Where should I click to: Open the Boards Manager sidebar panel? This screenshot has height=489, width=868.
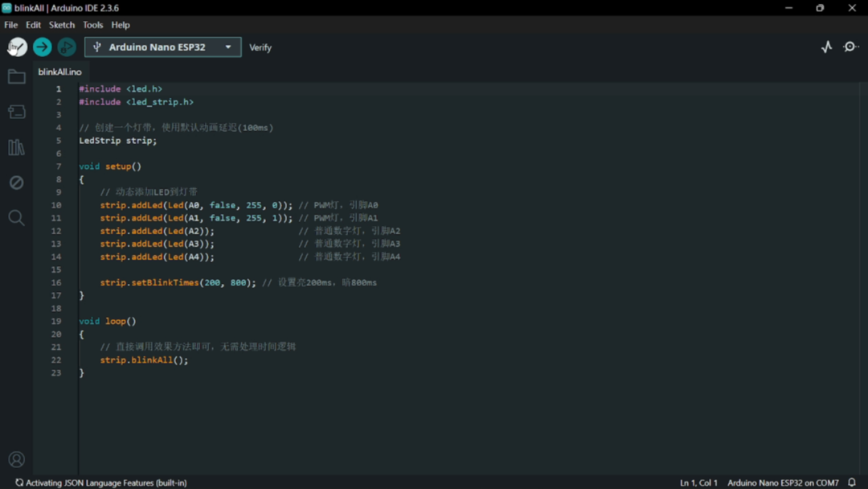click(16, 113)
